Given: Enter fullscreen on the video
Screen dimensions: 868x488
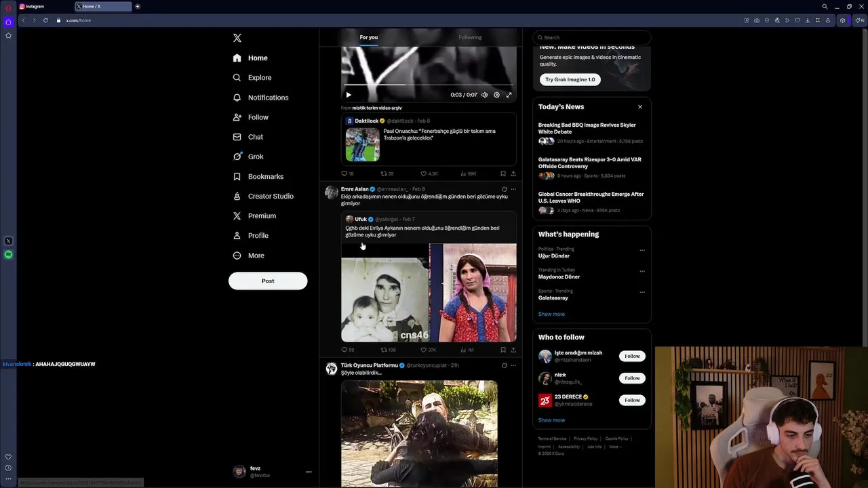Looking at the screenshot, I should pos(509,95).
